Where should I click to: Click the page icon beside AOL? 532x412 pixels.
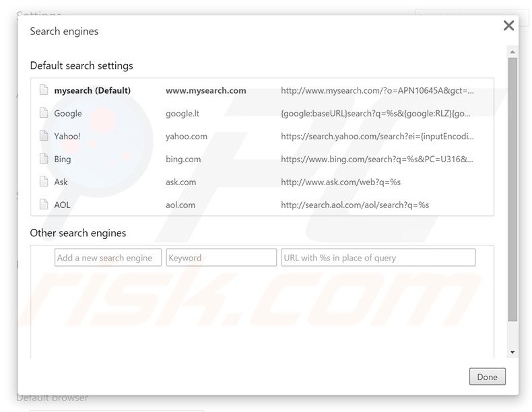click(x=44, y=204)
